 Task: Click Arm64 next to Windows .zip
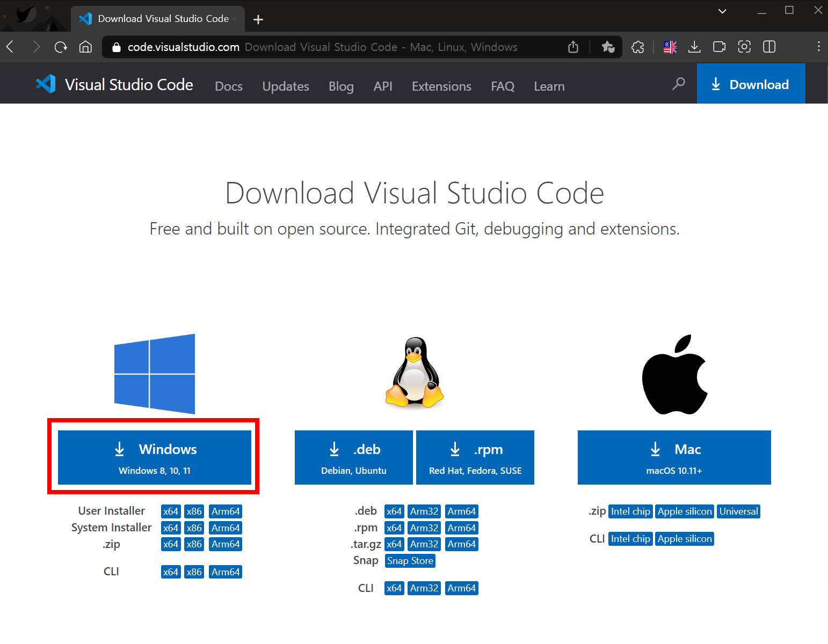point(226,544)
